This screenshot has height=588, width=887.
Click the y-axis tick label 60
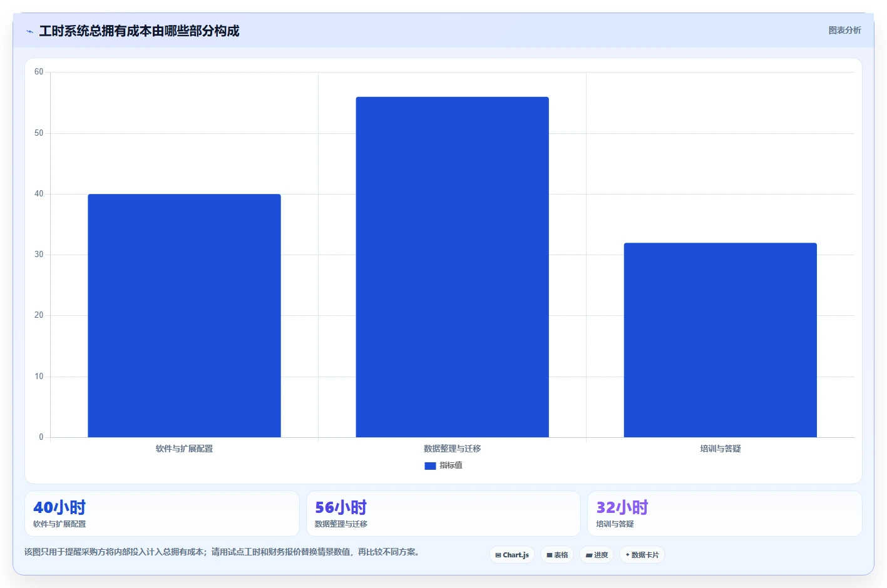point(39,72)
